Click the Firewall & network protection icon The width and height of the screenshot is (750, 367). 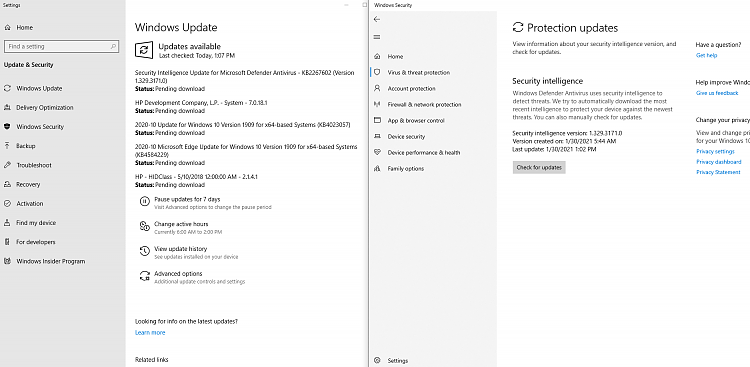[377, 104]
